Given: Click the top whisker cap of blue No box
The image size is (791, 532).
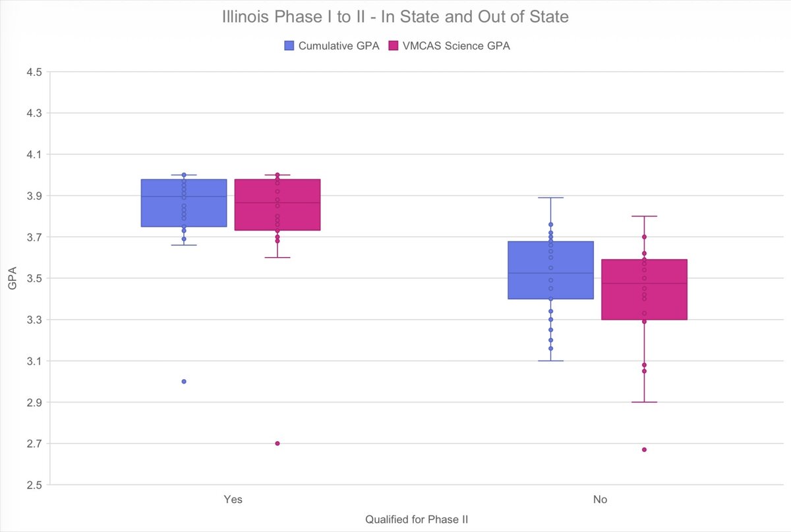Looking at the screenshot, I should [550, 198].
